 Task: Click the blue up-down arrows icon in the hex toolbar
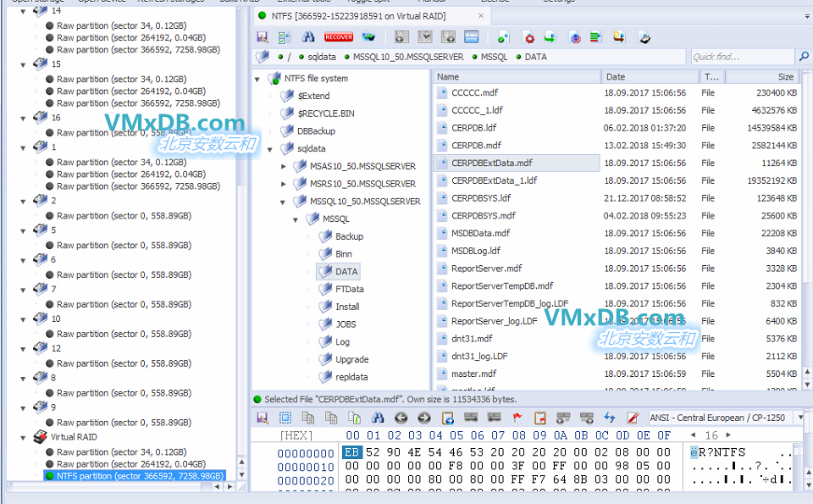point(610,418)
